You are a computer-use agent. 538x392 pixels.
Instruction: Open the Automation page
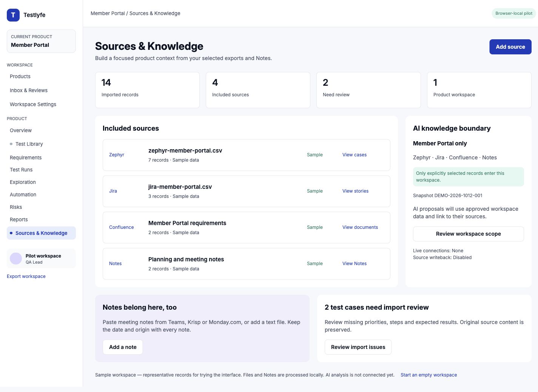[x=23, y=194]
